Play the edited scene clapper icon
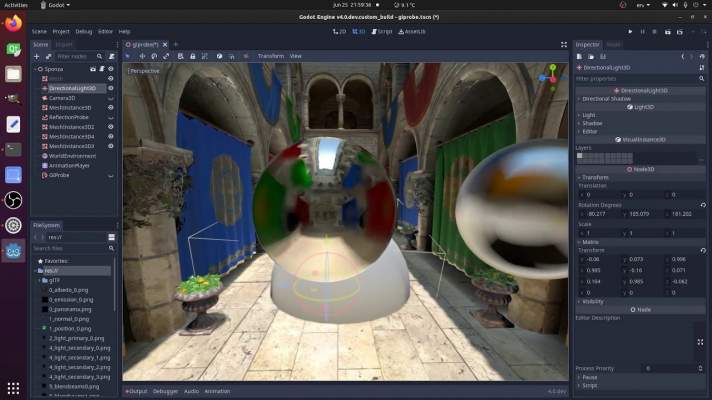This screenshot has height=400, width=712. (x=668, y=32)
